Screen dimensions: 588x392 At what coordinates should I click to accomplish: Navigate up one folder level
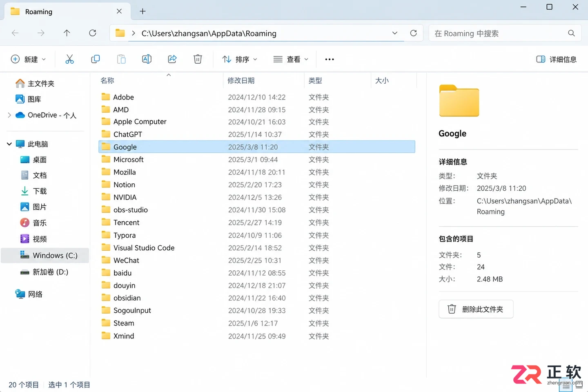pyautogui.click(x=67, y=33)
